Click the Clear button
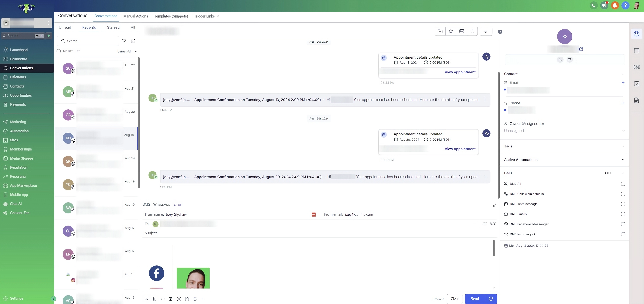 [x=454, y=299]
